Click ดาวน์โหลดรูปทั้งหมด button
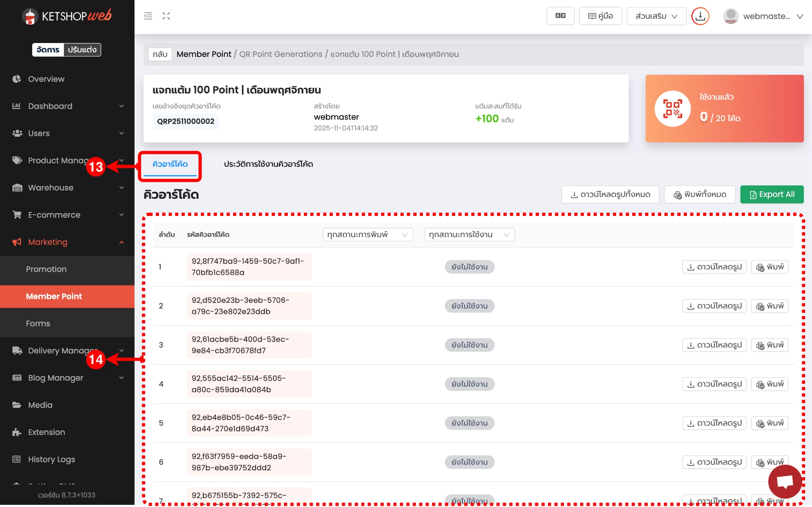 coord(610,194)
